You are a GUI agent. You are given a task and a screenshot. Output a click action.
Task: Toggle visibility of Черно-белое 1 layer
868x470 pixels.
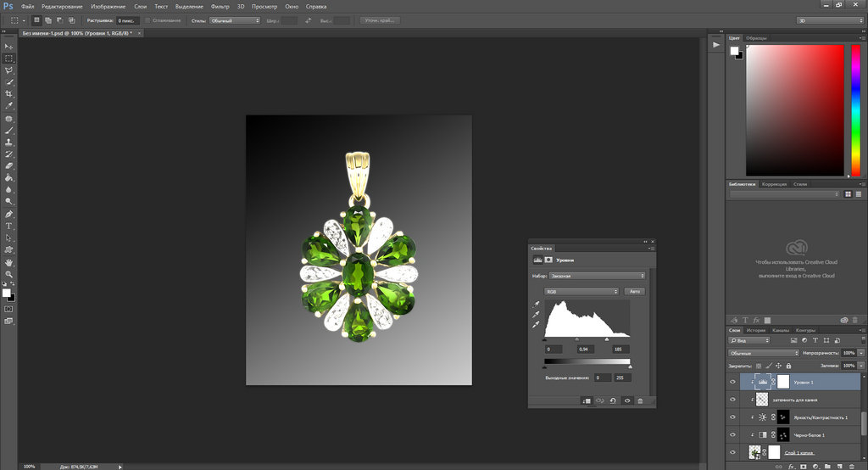(733, 434)
